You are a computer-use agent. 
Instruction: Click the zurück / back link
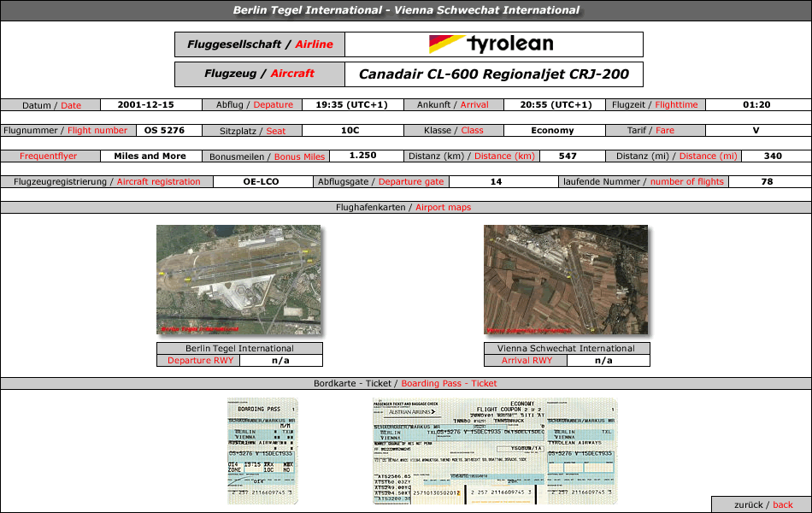(x=762, y=504)
